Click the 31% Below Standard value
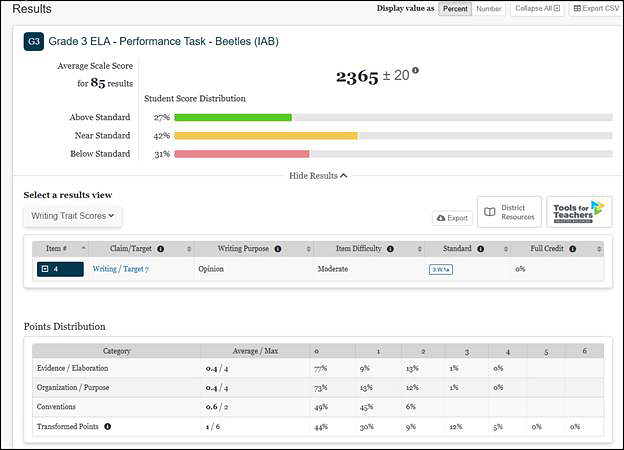Viewport: 624px width, 450px height. tap(162, 154)
